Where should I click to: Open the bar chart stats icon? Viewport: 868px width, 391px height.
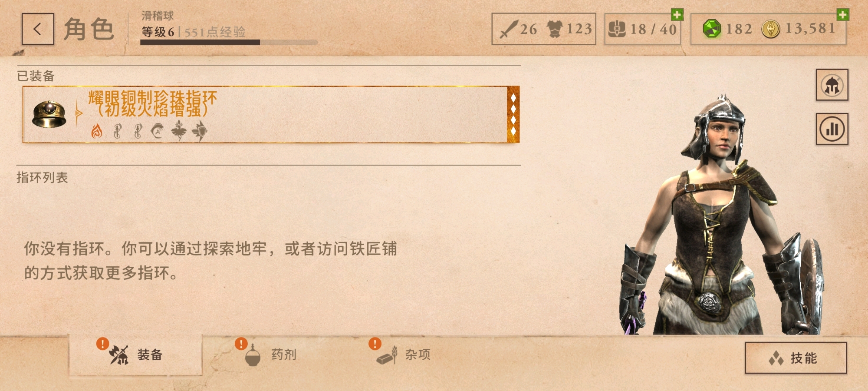point(832,129)
